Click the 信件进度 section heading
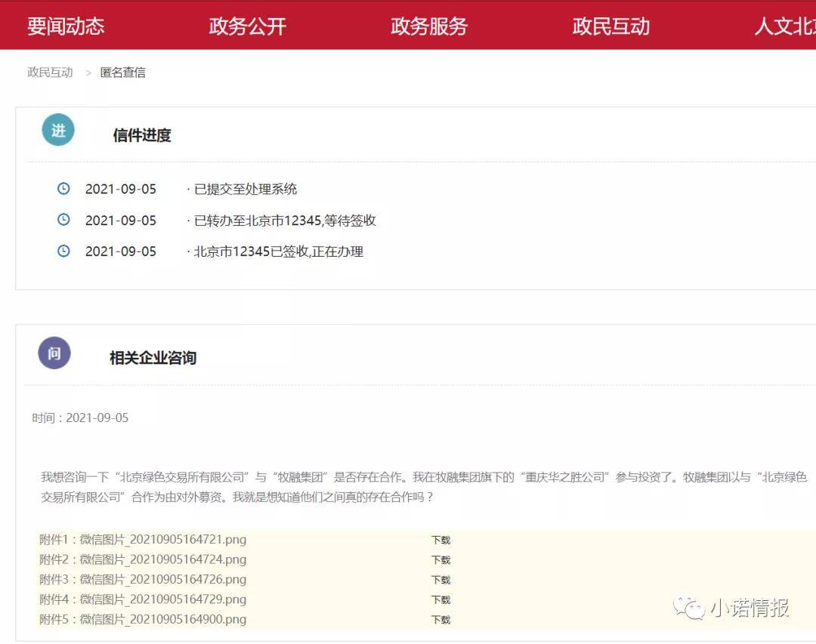The height and width of the screenshot is (644, 816). [x=142, y=136]
